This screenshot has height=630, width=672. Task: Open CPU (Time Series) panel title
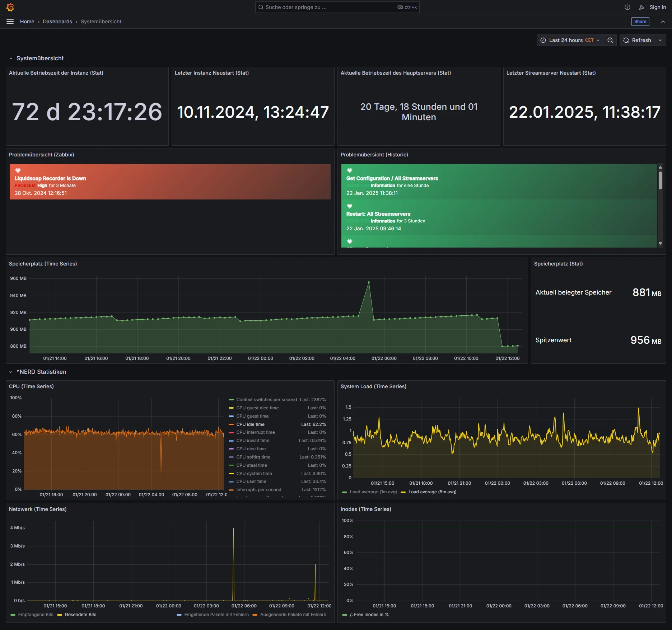(x=32, y=386)
